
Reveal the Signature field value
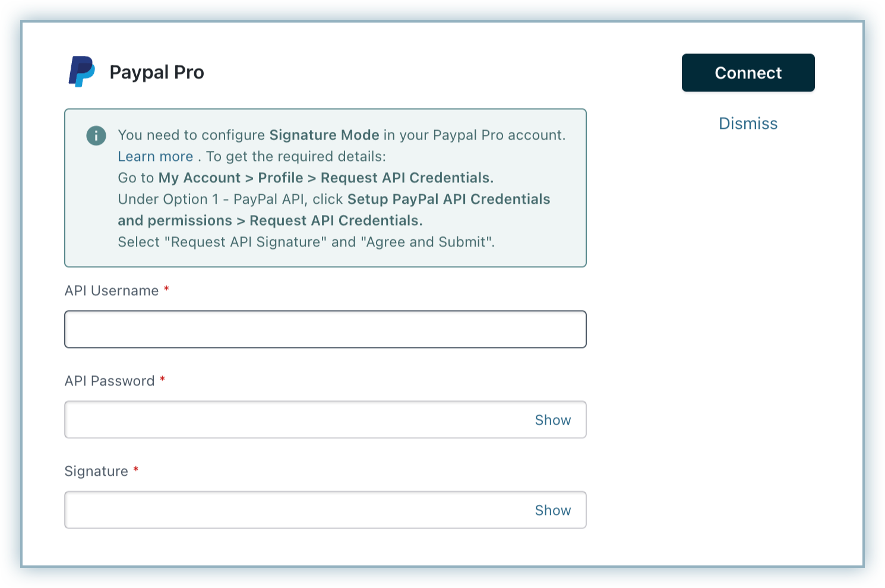point(552,510)
